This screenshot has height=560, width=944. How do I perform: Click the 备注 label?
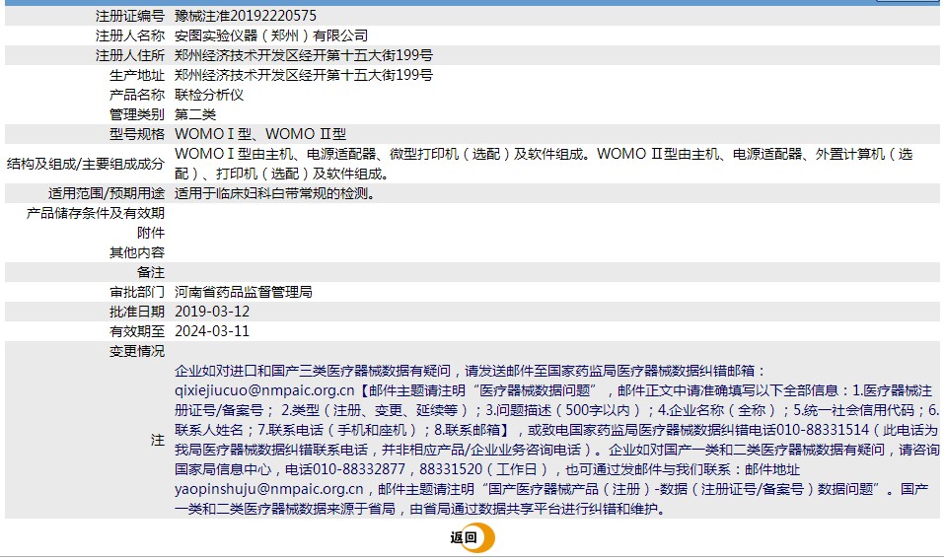point(151,272)
